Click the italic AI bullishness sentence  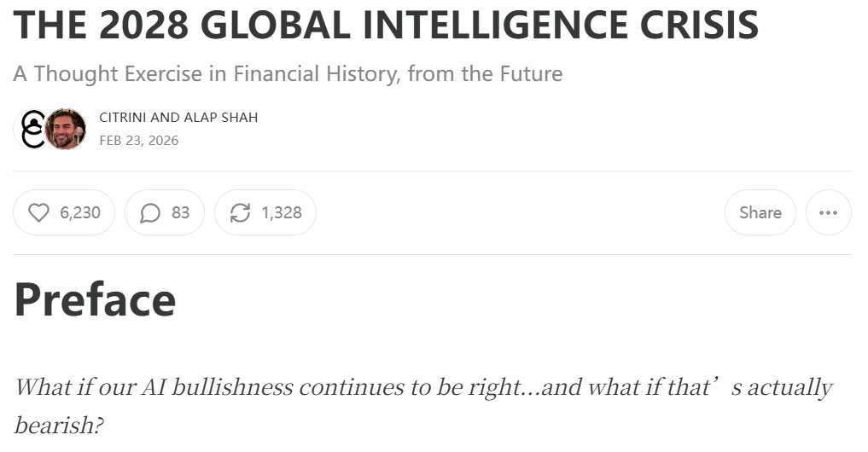click(341, 388)
